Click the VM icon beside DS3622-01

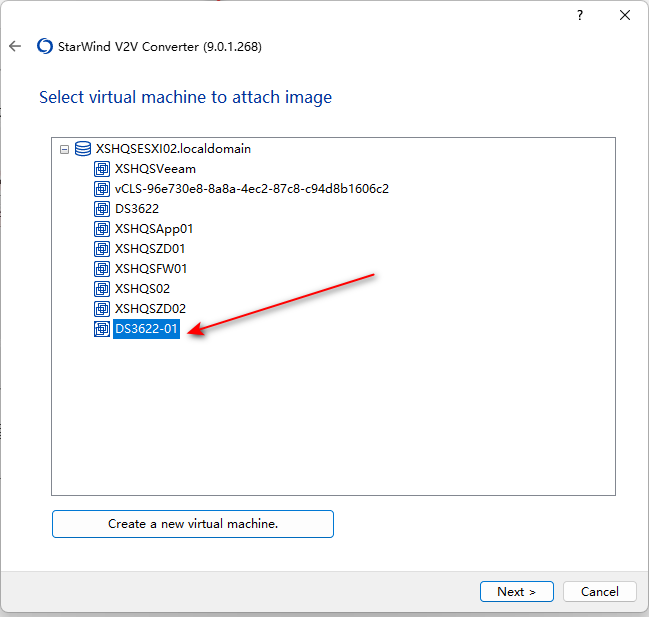coord(102,329)
